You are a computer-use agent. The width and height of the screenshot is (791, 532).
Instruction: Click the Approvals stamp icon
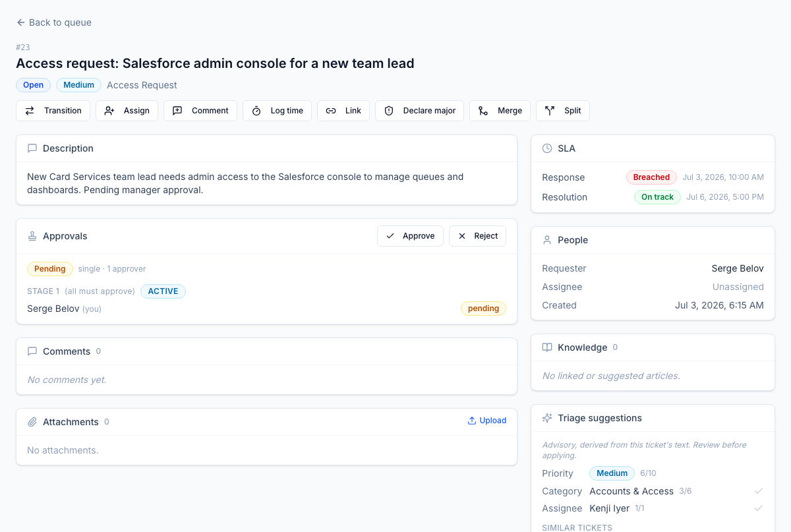(x=32, y=236)
